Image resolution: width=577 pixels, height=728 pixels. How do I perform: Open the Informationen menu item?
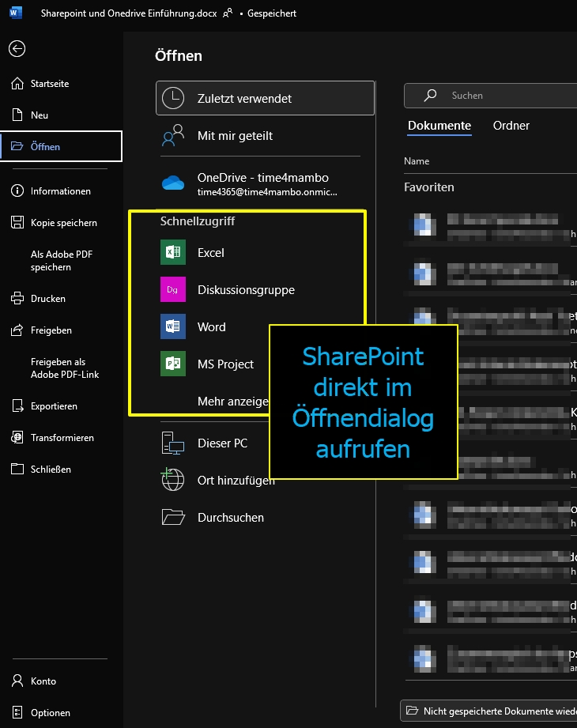60,191
